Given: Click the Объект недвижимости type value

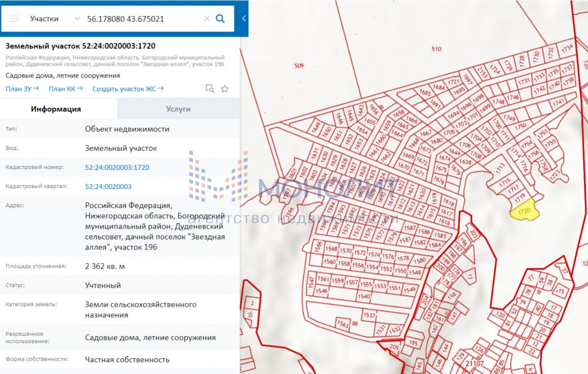Looking at the screenshot, I should (x=127, y=129).
